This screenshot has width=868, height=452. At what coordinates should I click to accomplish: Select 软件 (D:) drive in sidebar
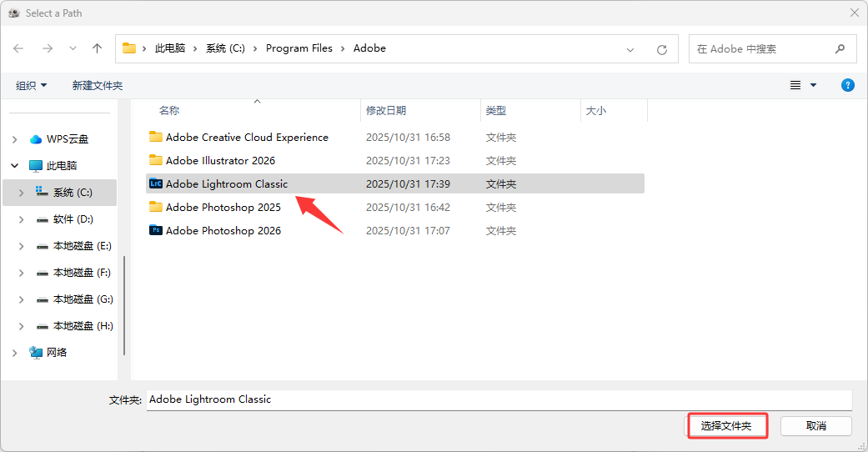coord(73,219)
